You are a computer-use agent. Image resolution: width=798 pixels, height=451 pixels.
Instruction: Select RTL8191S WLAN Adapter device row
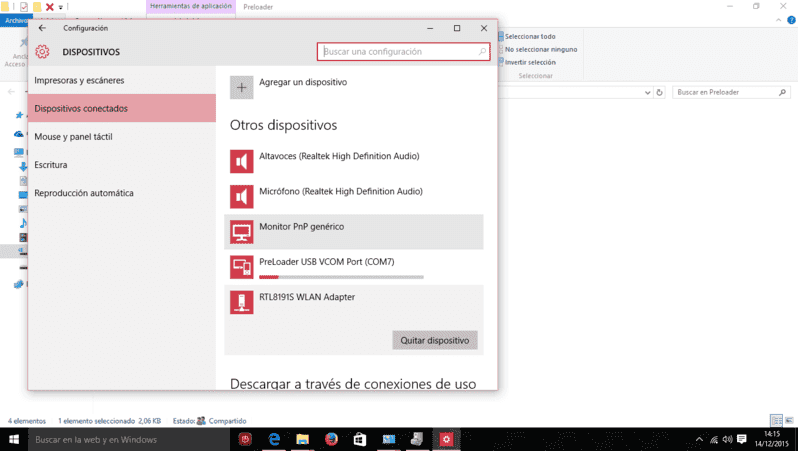[x=354, y=320]
